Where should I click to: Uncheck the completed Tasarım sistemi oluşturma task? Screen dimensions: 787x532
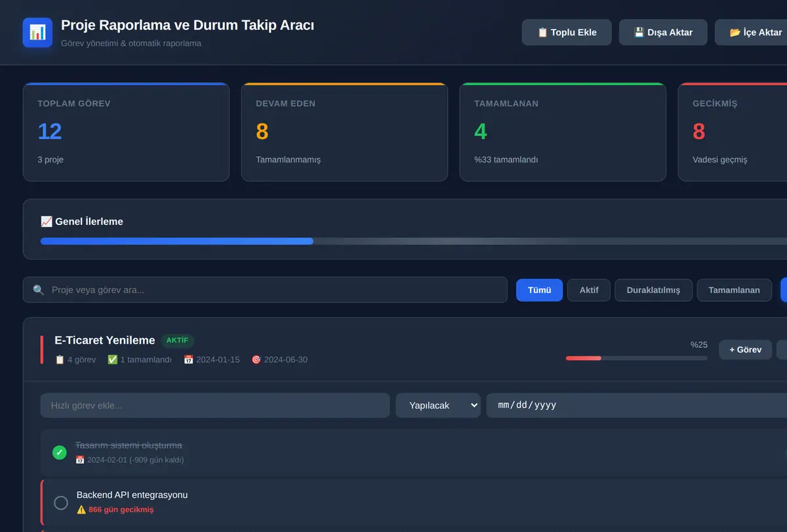[60, 453]
